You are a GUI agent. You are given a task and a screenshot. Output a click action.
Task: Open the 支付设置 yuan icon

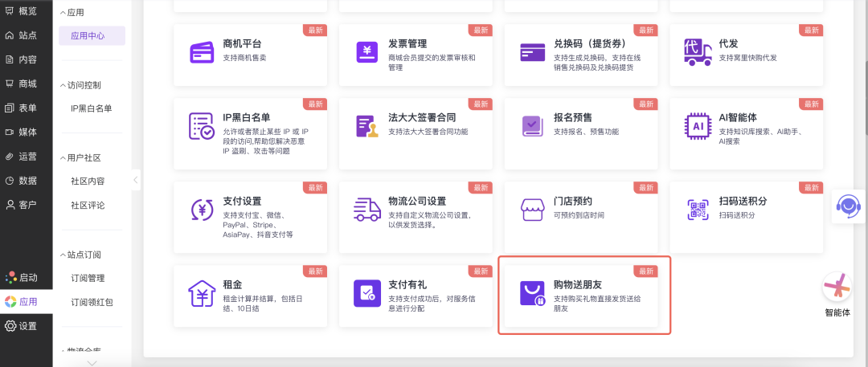coord(201,209)
